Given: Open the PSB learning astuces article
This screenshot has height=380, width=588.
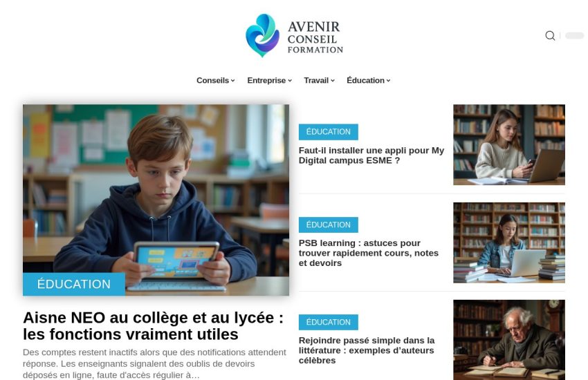Looking at the screenshot, I should (x=368, y=253).
